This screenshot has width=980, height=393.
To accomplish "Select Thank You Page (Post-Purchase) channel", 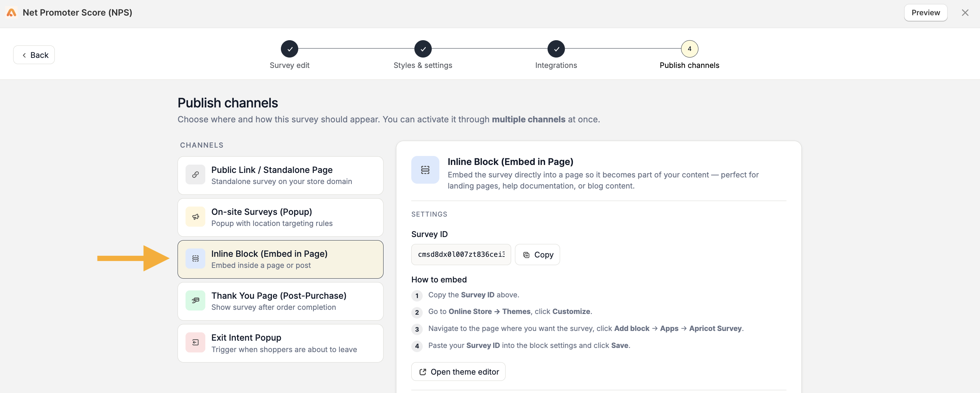I will coord(281,302).
